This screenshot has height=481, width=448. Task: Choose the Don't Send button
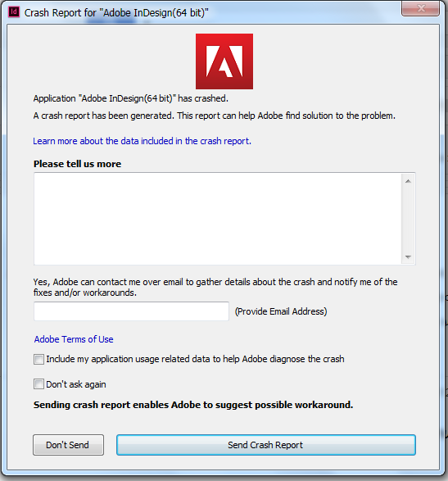coord(68,445)
